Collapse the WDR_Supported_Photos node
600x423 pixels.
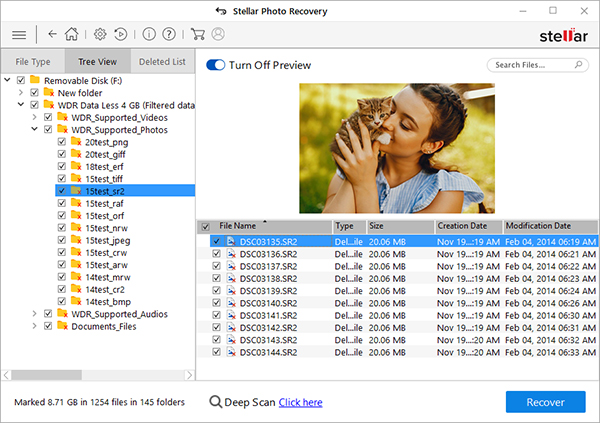(x=34, y=129)
